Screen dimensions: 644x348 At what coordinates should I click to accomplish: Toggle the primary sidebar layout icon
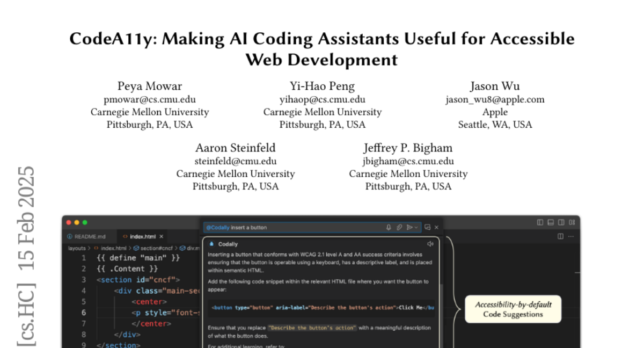click(x=540, y=222)
